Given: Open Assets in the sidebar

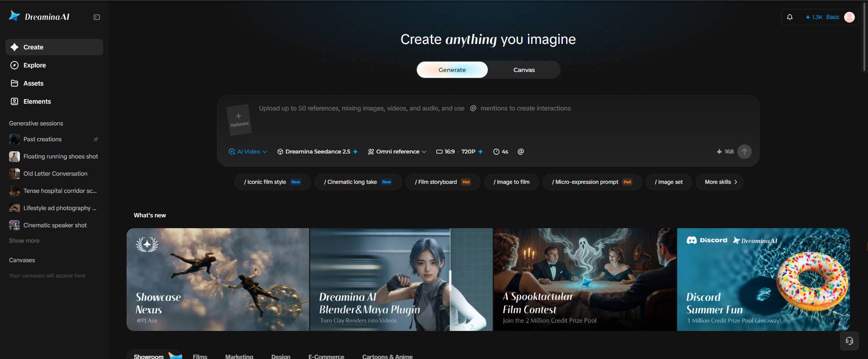Looking at the screenshot, I should pos(54,83).
